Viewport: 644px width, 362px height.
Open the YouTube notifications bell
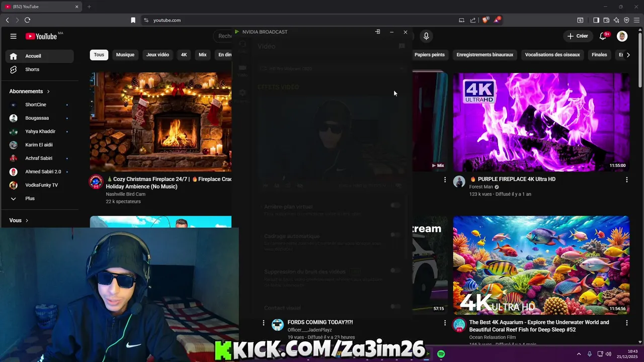603,36
